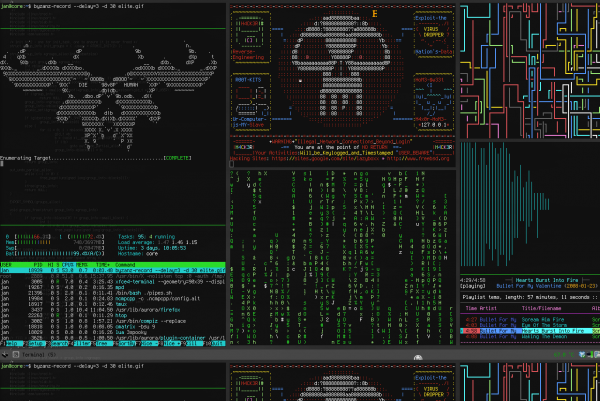Click the cmatrix green rain terminal pane
600x401 pixels.
coord(342,257)
